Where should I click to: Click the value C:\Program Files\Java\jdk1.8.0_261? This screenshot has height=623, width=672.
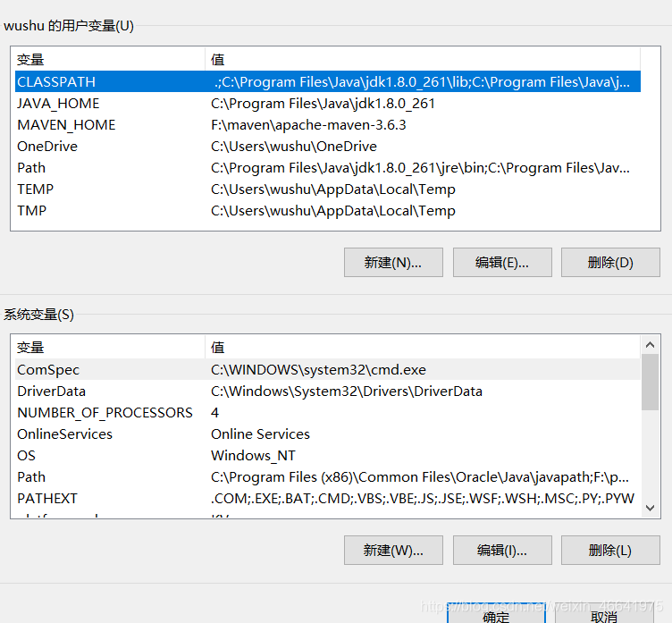pyautogui.click(x=323, y=104)
